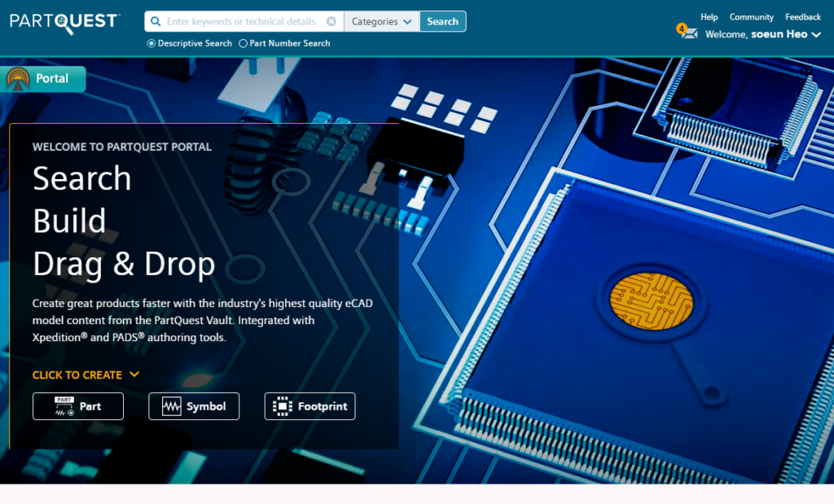834x504 pixels.
Task: Select the Descriptive Search radio button
Action: (151, 44)
